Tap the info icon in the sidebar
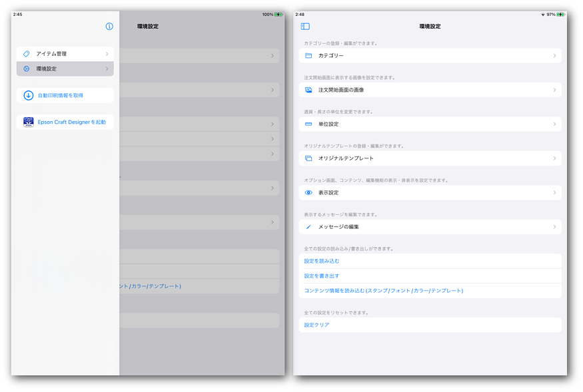The height and width of the screenshot is (392, 583). 109,27
